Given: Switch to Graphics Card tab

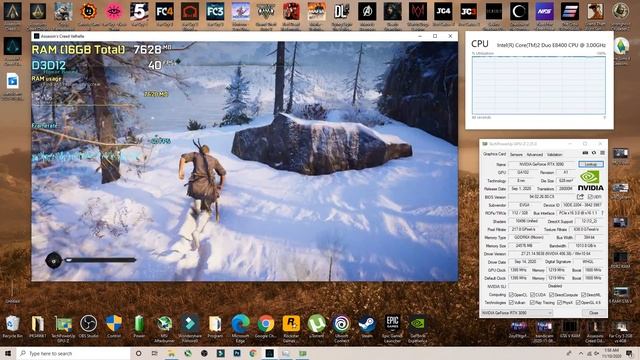Looking at the screenshot, I should tap(495, 154).
